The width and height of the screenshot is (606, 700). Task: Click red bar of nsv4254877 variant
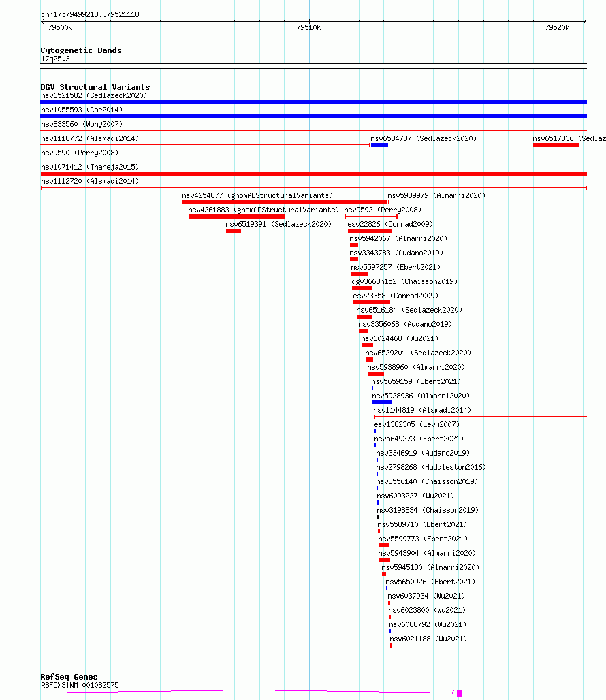click(x=285, y=202)
